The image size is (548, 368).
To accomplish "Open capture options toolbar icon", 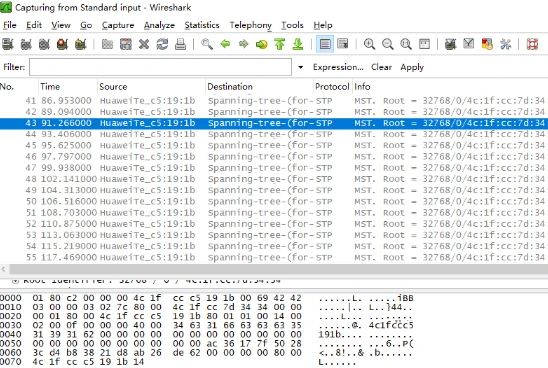I will tap(26, 44).
